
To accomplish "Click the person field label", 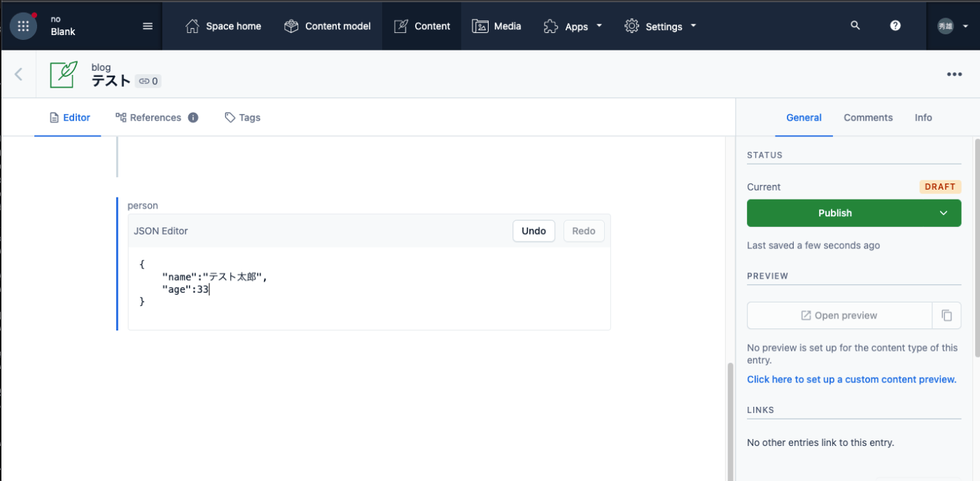I will coord(143,206).
